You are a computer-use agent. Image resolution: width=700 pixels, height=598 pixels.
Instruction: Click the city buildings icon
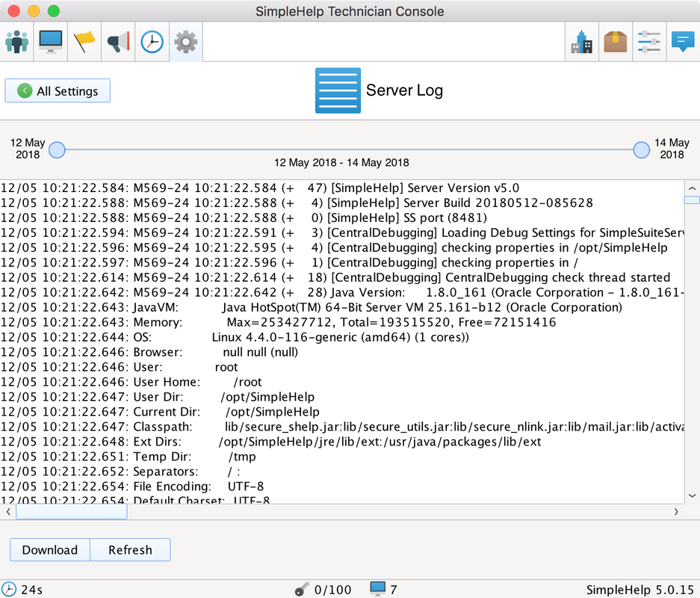582,42
